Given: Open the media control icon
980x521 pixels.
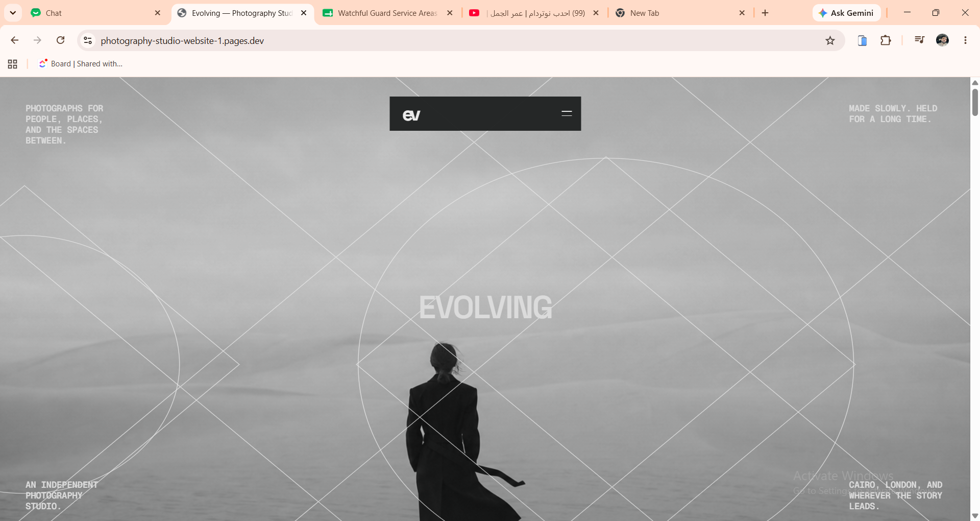Looking at the screenshot, I should pyautogui.click(x=919, y=40).
